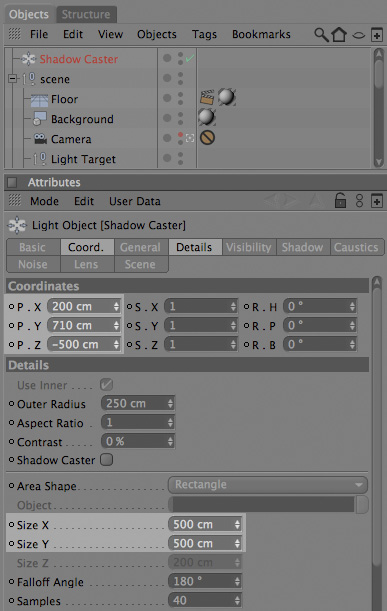Click the P.X value stepper arrows
Viewport: 387px width, 611px height.
(x=116, y=306)
